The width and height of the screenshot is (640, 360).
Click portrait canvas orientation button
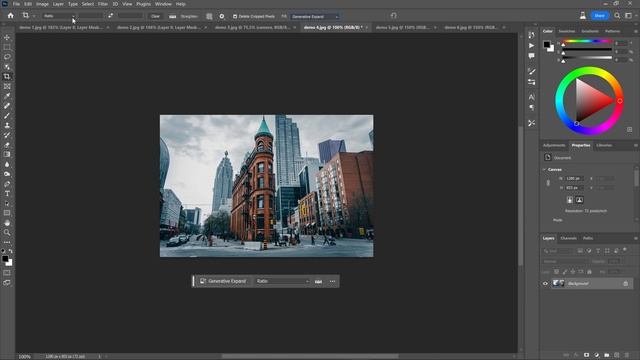tap(570, 200)
